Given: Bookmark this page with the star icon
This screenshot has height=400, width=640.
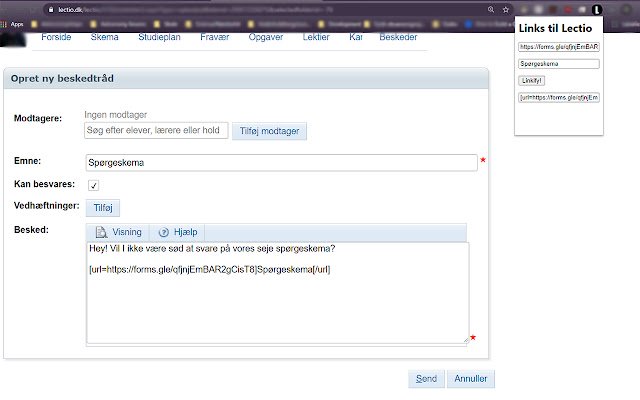Looking at the screenshot, I should tap(506, 10).
